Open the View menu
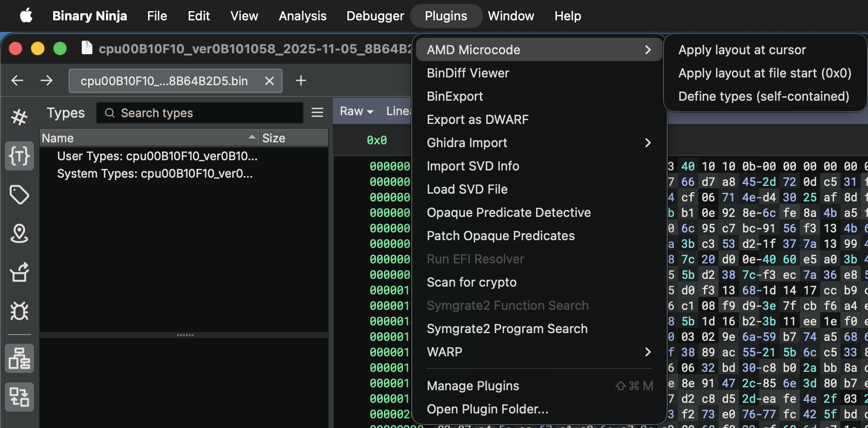868x428 pixels. [244, 16]
